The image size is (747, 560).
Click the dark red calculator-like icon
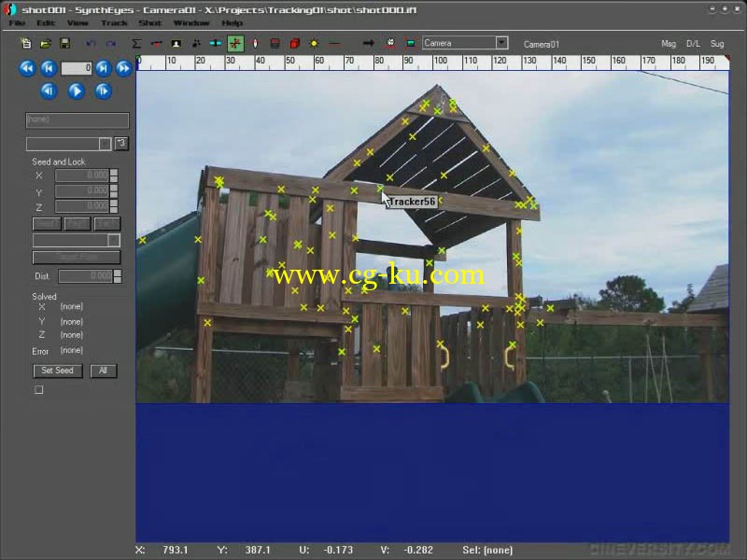275,43
